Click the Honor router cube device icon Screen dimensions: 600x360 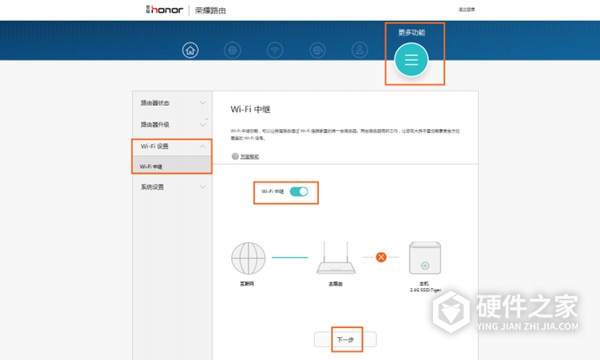click(425, 258)
